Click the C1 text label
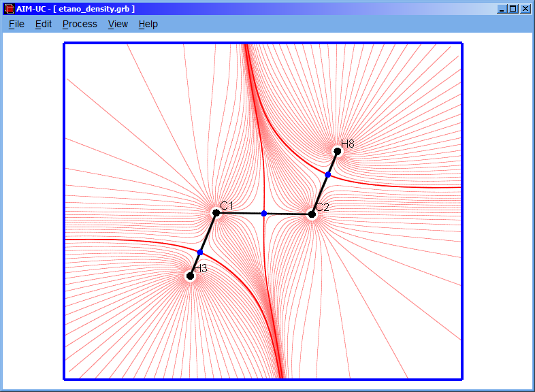The height and width of the screenshot is (392, 535). [x=227, y=206]
